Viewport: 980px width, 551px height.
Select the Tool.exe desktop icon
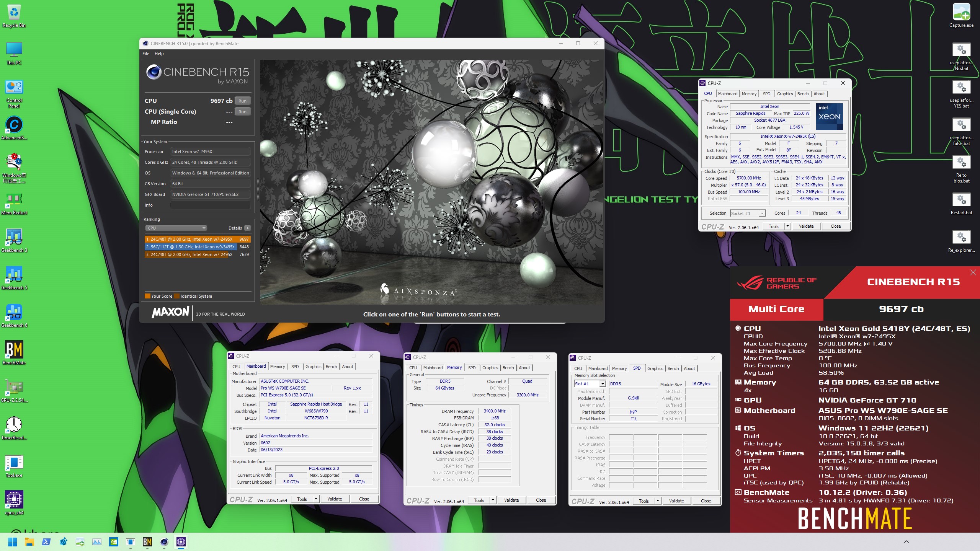(x=14, y=465)
